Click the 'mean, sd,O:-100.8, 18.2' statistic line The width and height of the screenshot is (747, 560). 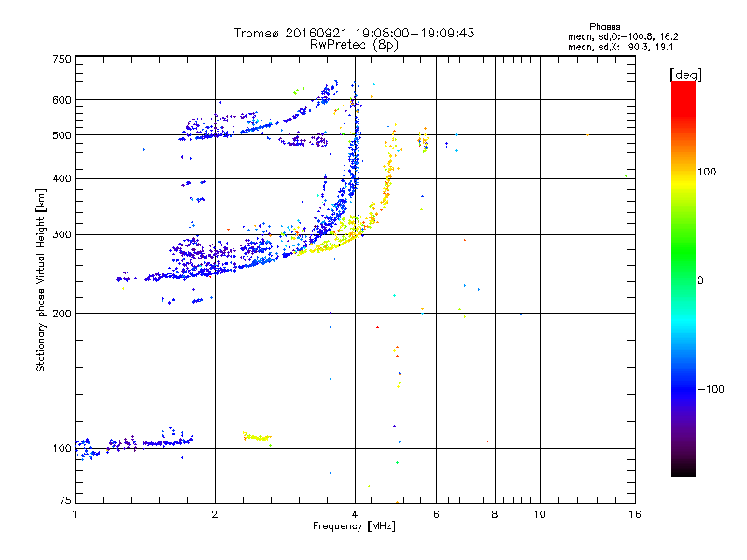coord(623,36)
